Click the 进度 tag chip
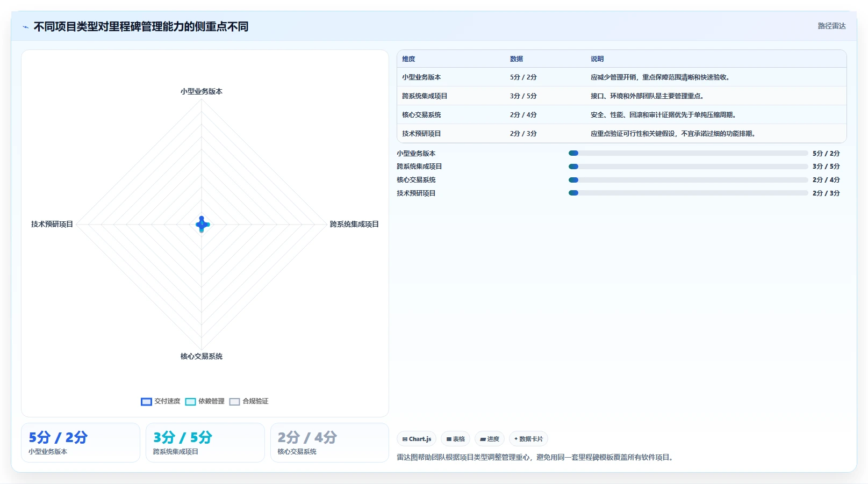868x484 pixels. coord(490,439)
